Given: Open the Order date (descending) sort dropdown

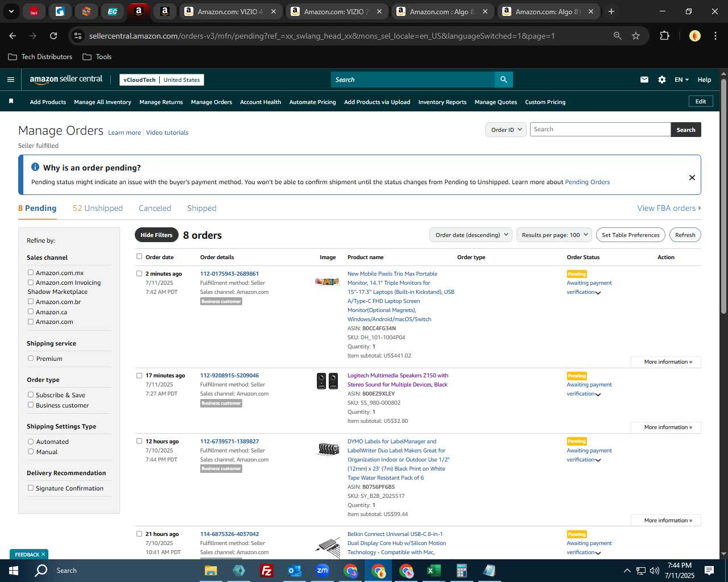Looking at the screenshot, I should tap(471, 235).
